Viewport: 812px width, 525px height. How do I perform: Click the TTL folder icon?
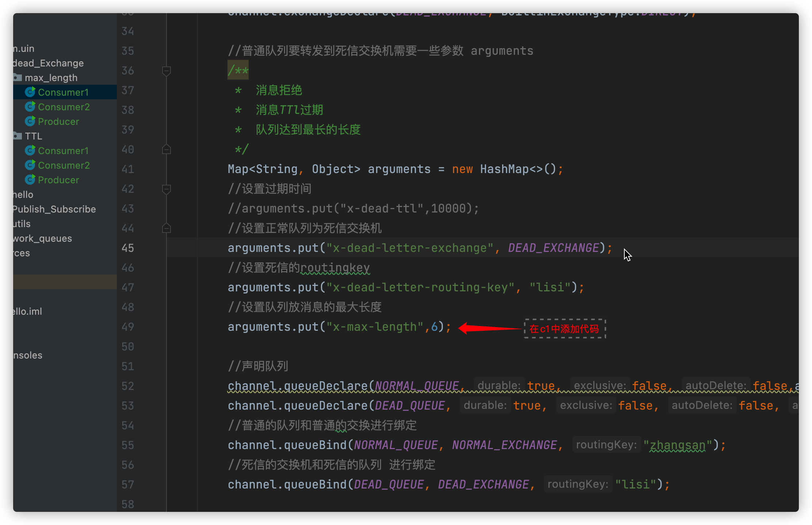pyautogui.click(x=17, y=136)
